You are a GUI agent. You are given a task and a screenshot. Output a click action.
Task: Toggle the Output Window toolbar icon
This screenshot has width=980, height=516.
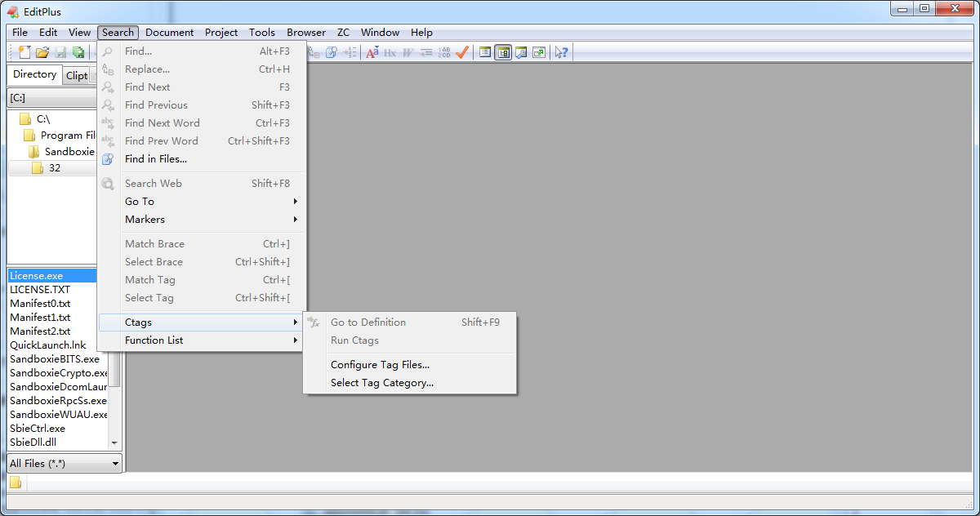point(521,52)
